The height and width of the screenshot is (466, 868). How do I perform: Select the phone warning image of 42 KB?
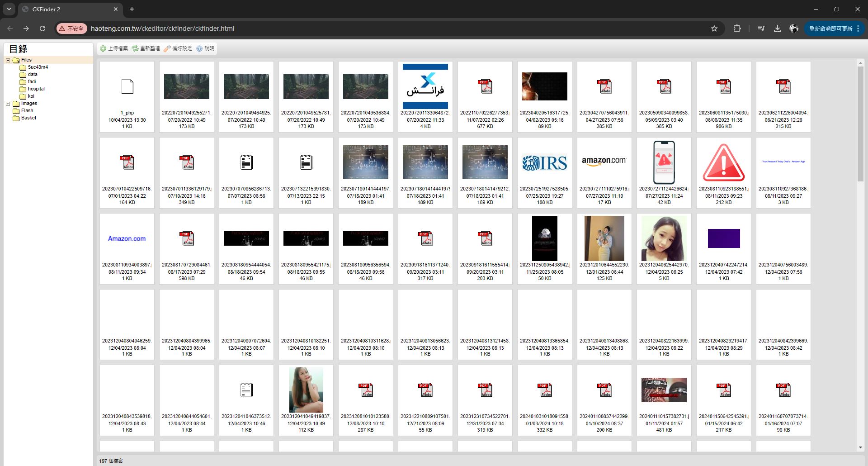point(664,162)
